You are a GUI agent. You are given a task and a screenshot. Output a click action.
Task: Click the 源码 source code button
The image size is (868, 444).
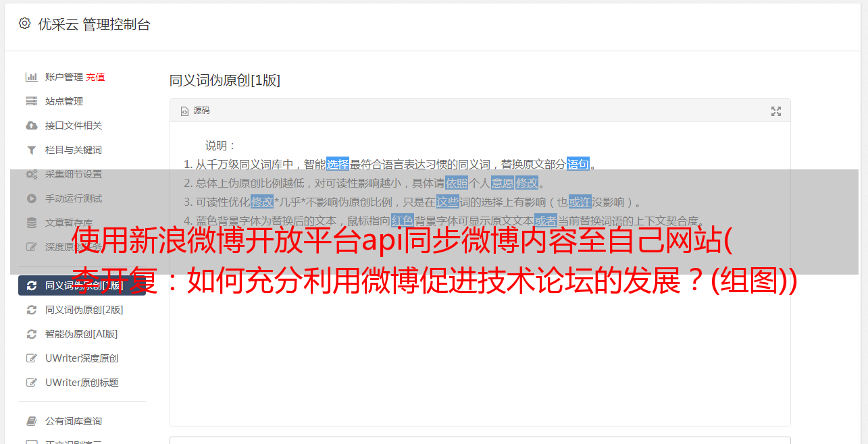tap(195, 111)
